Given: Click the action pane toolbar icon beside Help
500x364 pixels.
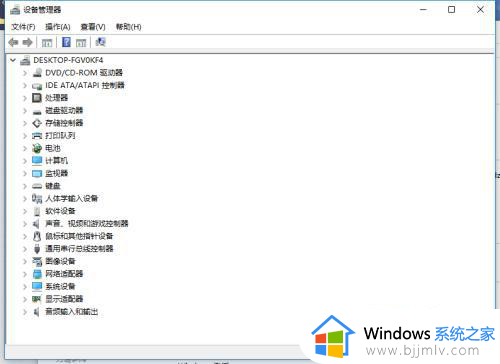Looking at the screenshot, I should (81, 43).
